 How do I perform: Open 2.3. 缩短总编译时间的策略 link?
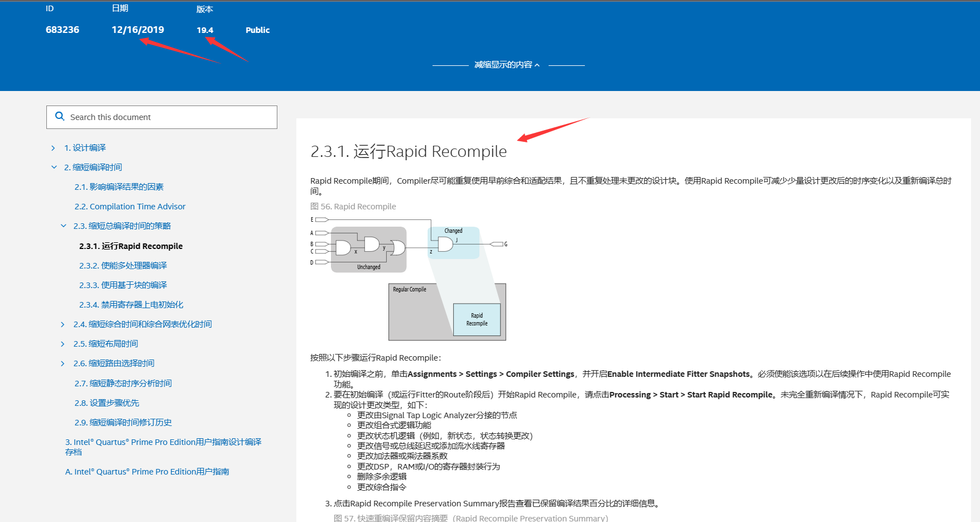tap(122, 226)
